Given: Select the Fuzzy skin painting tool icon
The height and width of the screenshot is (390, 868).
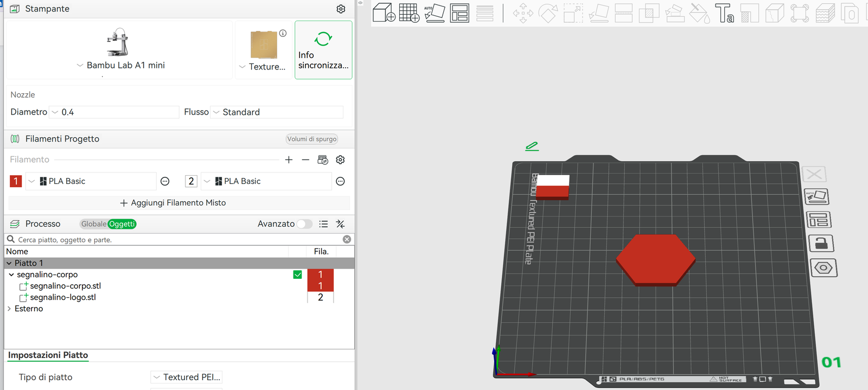Looking at the screenshot, I should click(x=825, y=12).
